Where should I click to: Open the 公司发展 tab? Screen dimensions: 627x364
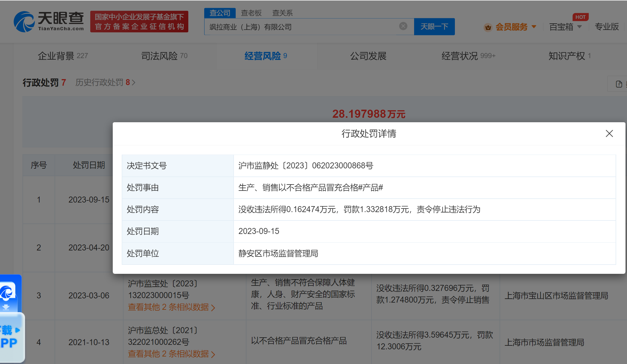pos(368,56)
